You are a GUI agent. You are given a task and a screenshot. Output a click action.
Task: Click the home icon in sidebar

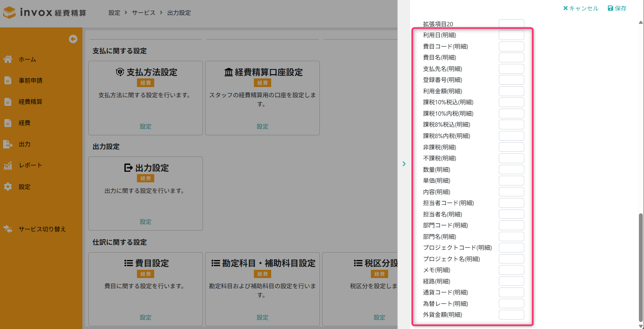(x=8, y=59)
